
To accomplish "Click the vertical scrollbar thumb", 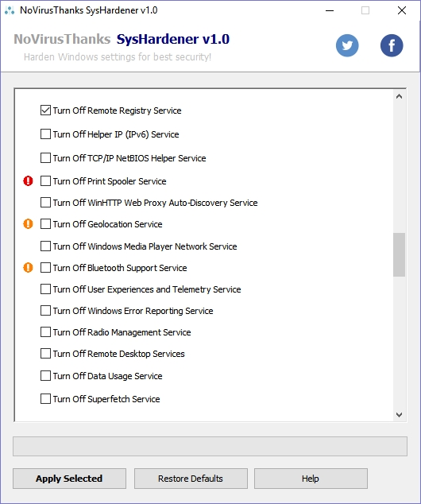I will (x=400, y=254).
